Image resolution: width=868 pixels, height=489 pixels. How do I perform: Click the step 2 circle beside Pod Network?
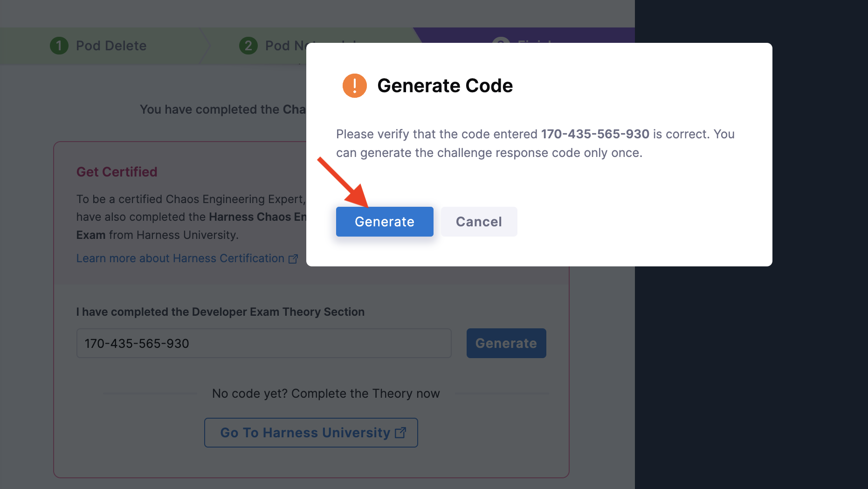point(248,46)
